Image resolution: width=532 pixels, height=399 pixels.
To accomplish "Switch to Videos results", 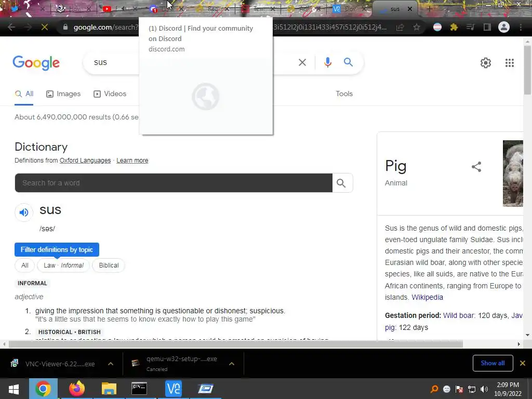I will [x=110, y=94].
